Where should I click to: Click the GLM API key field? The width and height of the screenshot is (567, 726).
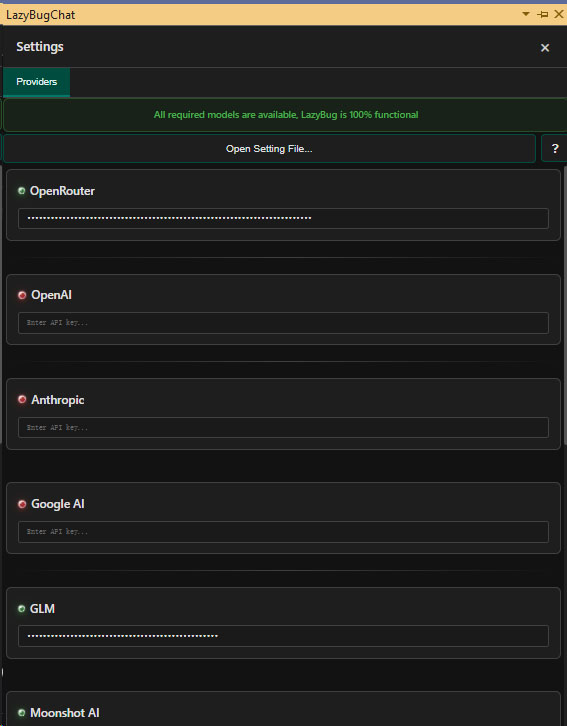pyautogui.click(x=283, y=636)
